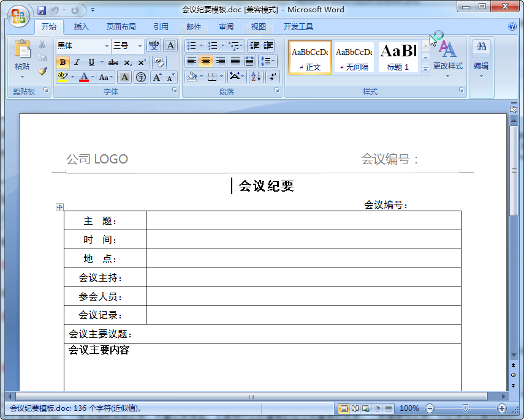Toggle character shading
This screenshot has width=524, height=420.
(x=124, y=78)
